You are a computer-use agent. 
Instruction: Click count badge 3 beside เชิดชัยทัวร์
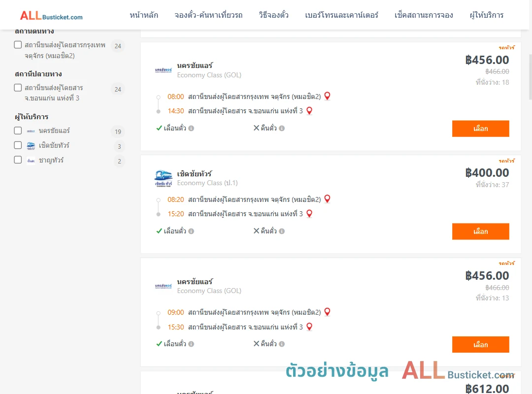119,147
